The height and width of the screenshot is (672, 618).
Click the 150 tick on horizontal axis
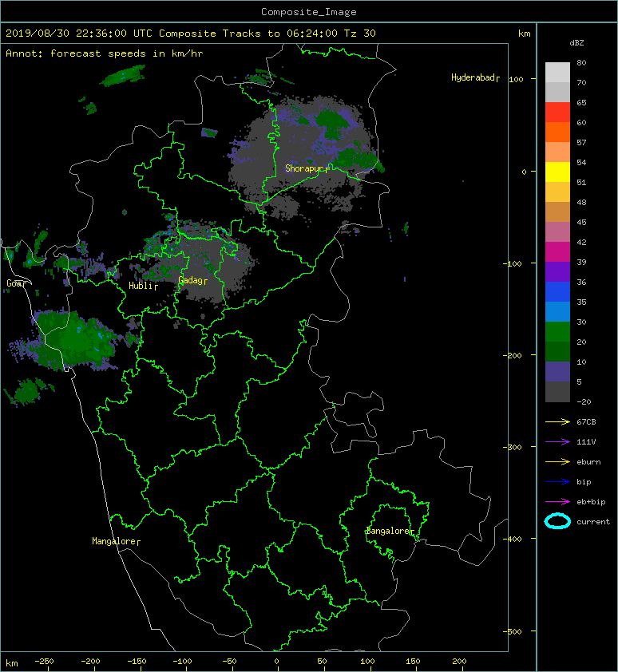413,662
